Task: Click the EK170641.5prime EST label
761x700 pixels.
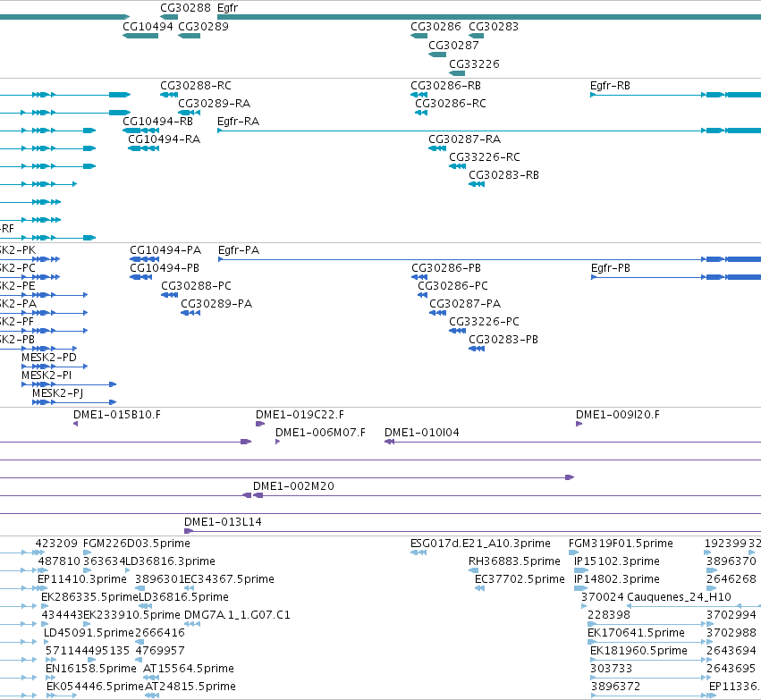Action: pyautogui.click(x=637, y=634)
